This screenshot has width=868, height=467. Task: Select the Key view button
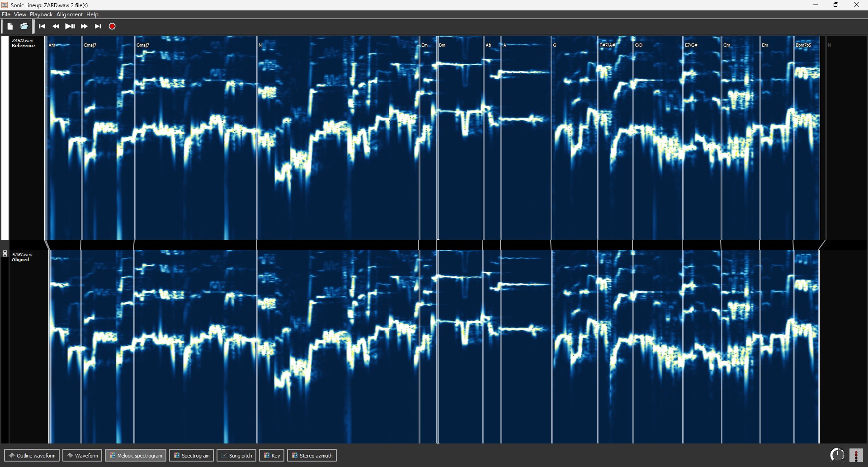coord(272,456)
